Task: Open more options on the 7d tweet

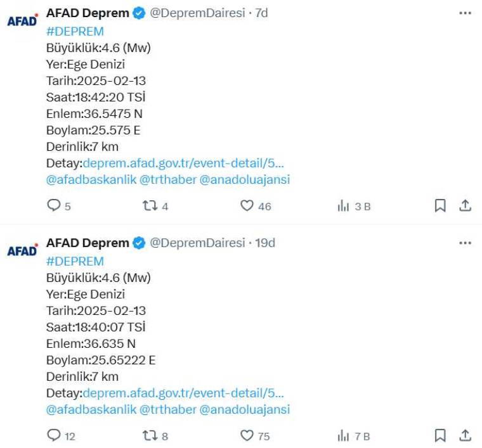Action: tap(465, 13)
